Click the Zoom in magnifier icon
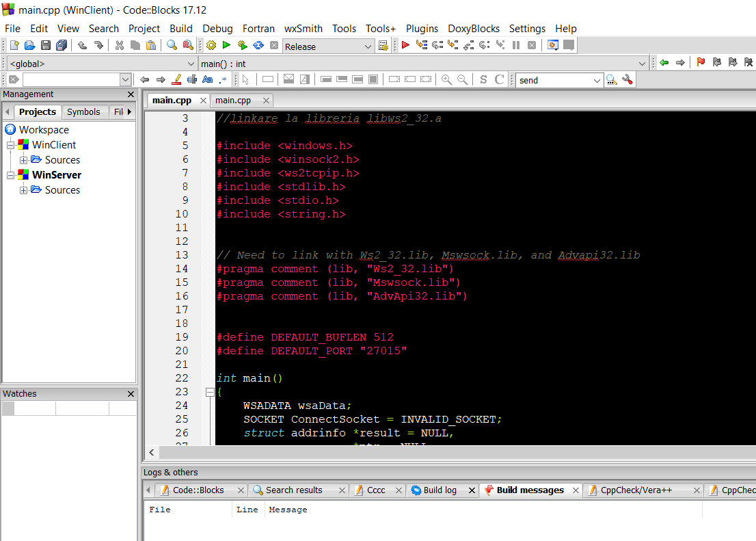The image size is (756, 541). 446,79
